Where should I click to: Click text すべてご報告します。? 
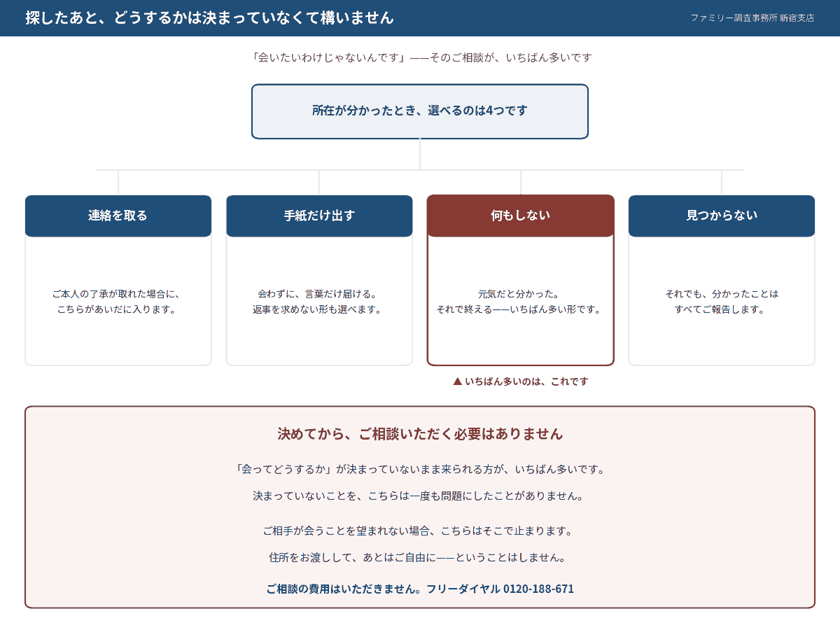(720, 309)
